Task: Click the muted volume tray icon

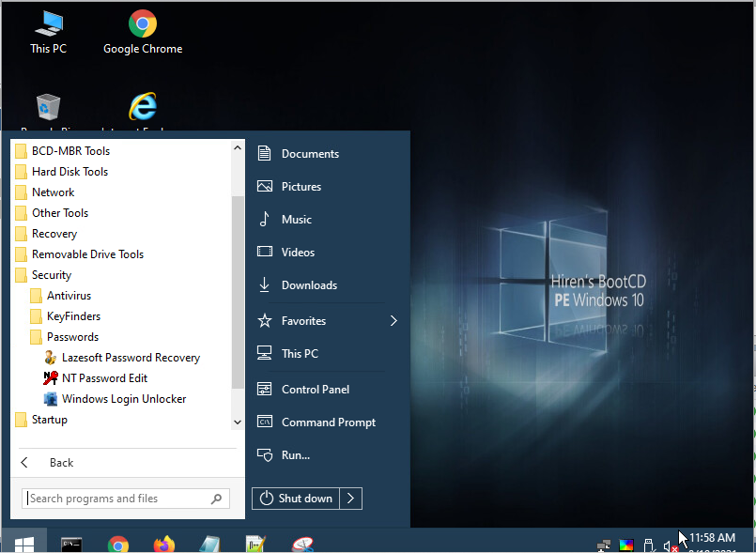Action: pyautogui.click(x=671, y=546)
